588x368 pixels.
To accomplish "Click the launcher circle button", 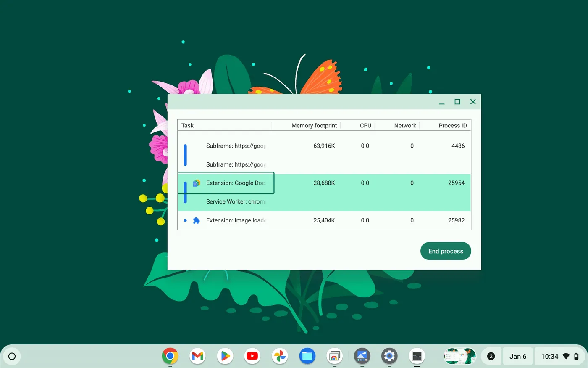I will pos(12,356).
